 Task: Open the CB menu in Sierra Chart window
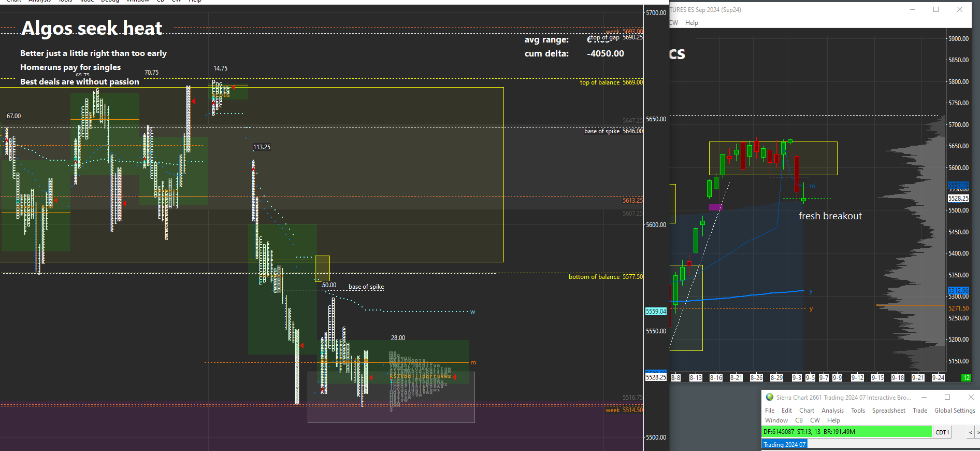click(799, 420)
